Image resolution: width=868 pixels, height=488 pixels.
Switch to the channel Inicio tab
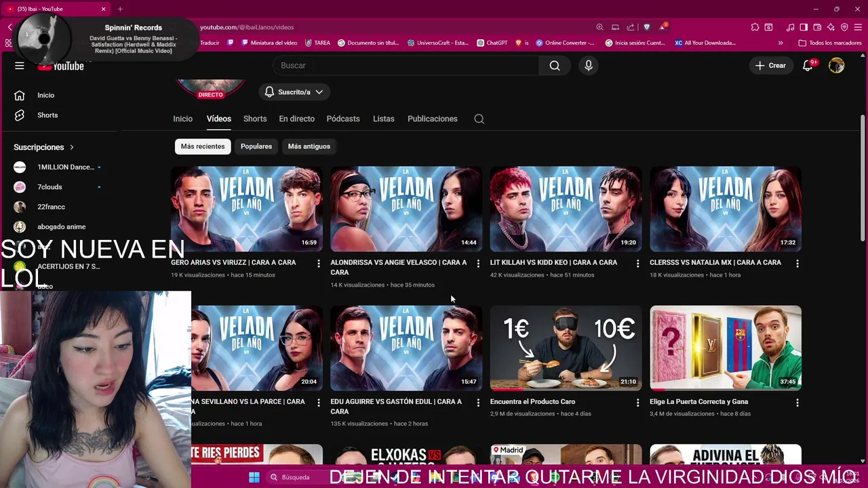(x=183, y=119)
